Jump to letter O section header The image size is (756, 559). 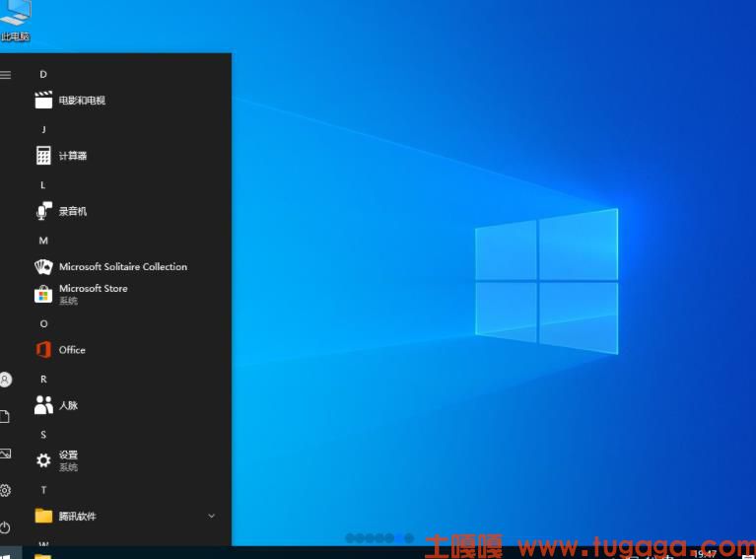43,323
